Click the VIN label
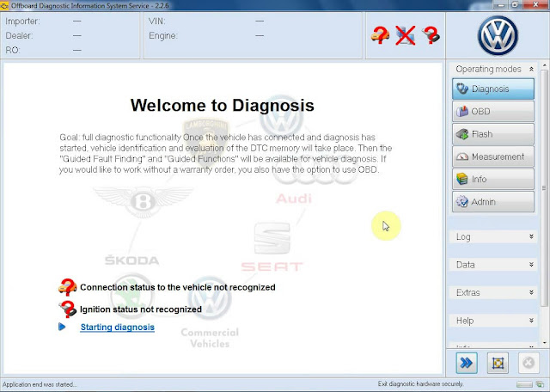The width and height of the screenshot is (550, 392). (156, 21)
